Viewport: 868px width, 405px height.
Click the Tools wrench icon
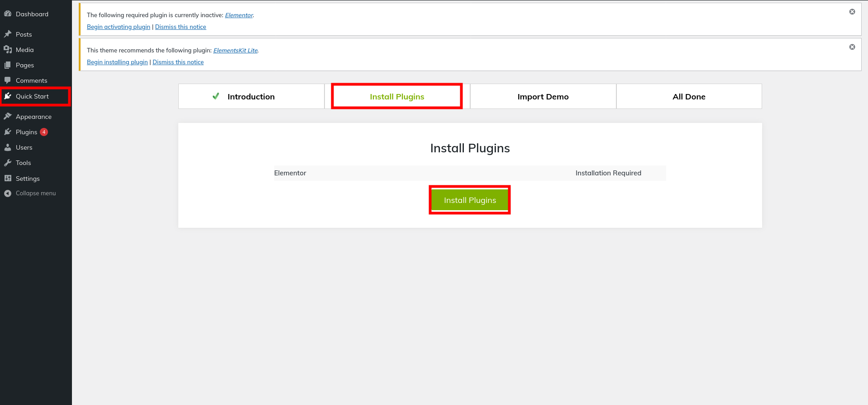tap(8, 163)
